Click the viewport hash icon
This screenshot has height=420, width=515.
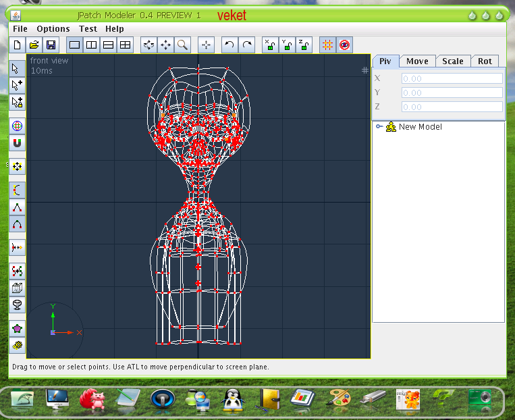click(x=365, y=70)
